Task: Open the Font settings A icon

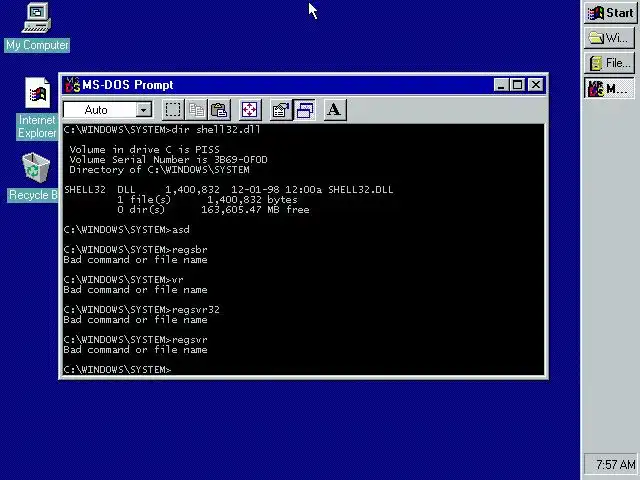Action: tap(335, 110)
